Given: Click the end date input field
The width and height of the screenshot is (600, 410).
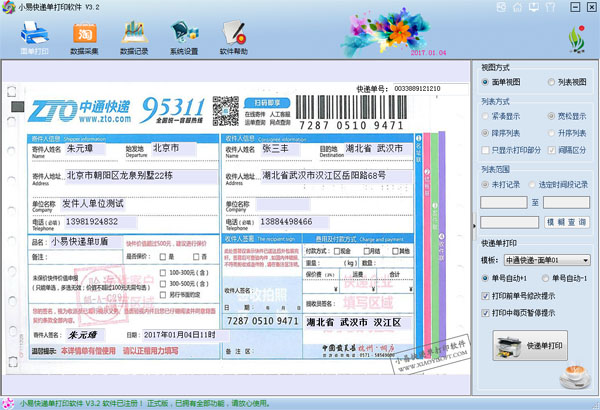Looking at the screenshot, I should point(566,203).
